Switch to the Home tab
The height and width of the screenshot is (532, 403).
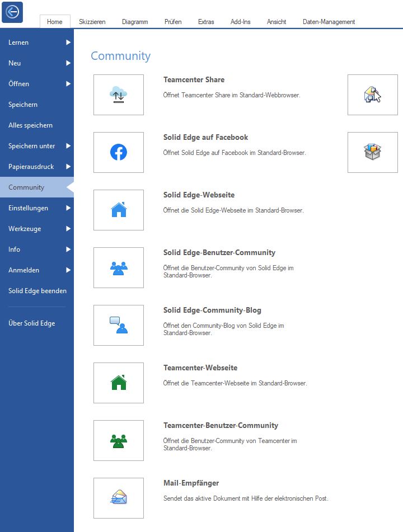[x=55, y=22]
